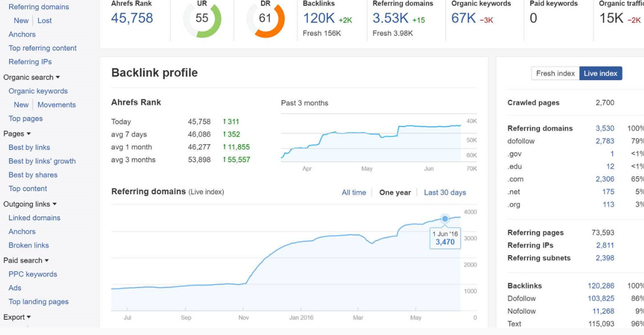Expand the Organic search section
This screenshot has height=335, width=644.
32,77
